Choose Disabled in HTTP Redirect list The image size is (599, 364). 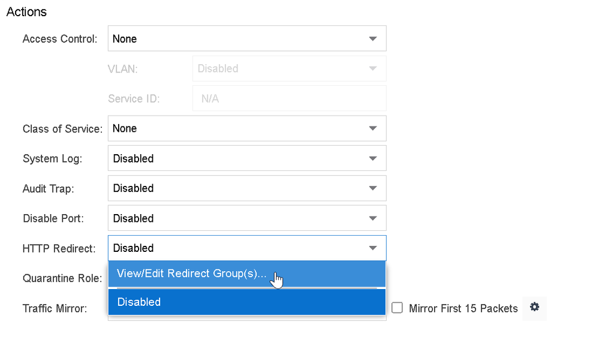point(139,302)
